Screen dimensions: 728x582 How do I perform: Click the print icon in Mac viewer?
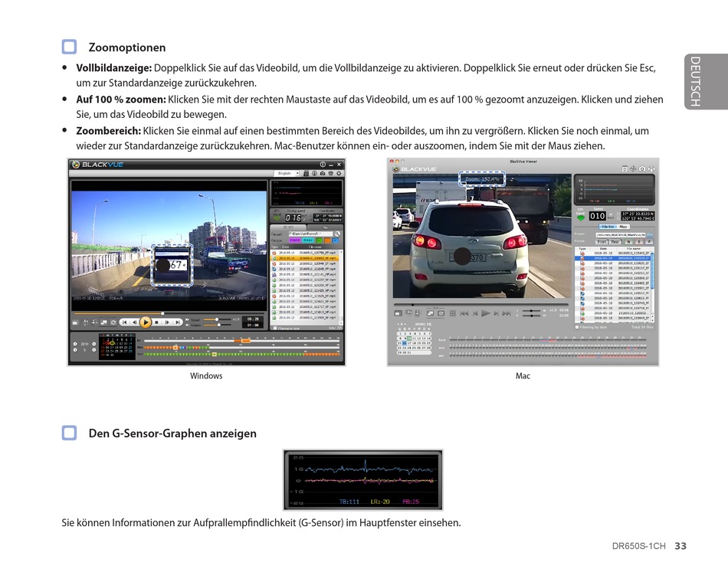click(651, 169)
